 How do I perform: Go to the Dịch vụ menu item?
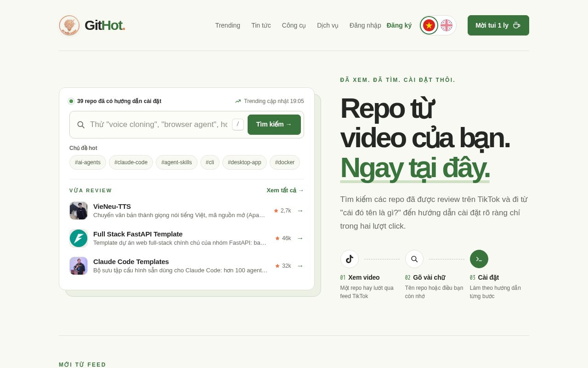pos(328,25)
